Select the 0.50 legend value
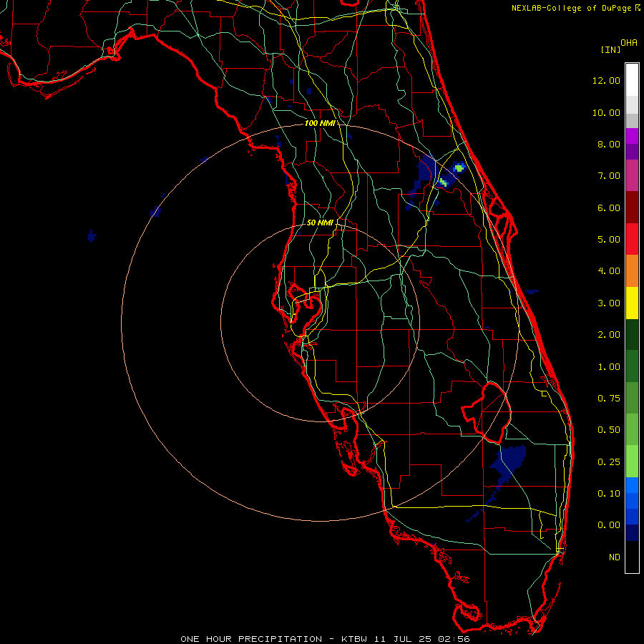The image size is (644, 644). pyautogui.click(x=608, y=430)
